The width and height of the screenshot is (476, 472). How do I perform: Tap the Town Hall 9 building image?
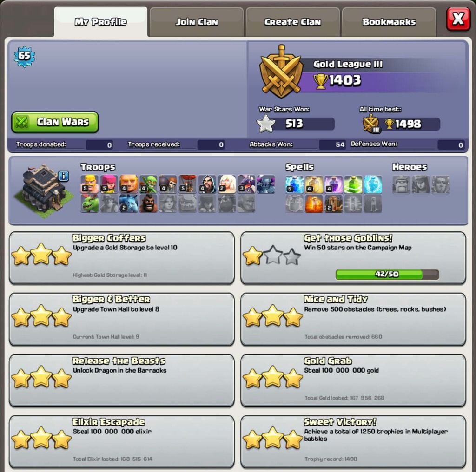point(44,191)
